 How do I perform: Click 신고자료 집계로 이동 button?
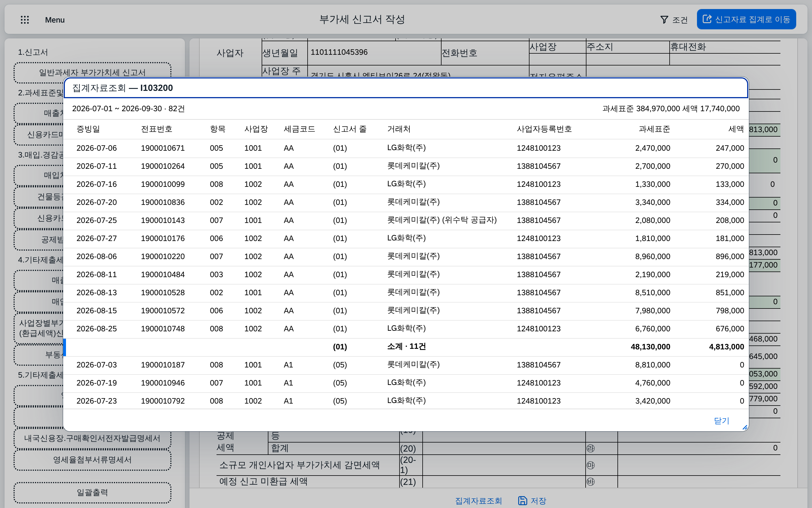(746, 19)
